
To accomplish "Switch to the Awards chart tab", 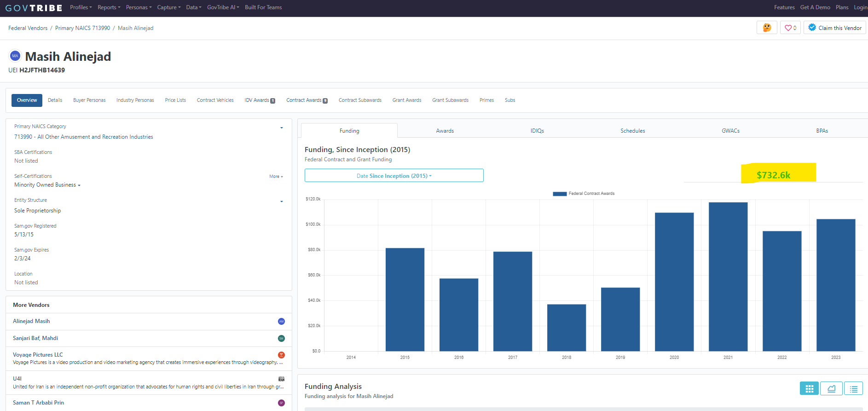I will click(x=445, y=131).
